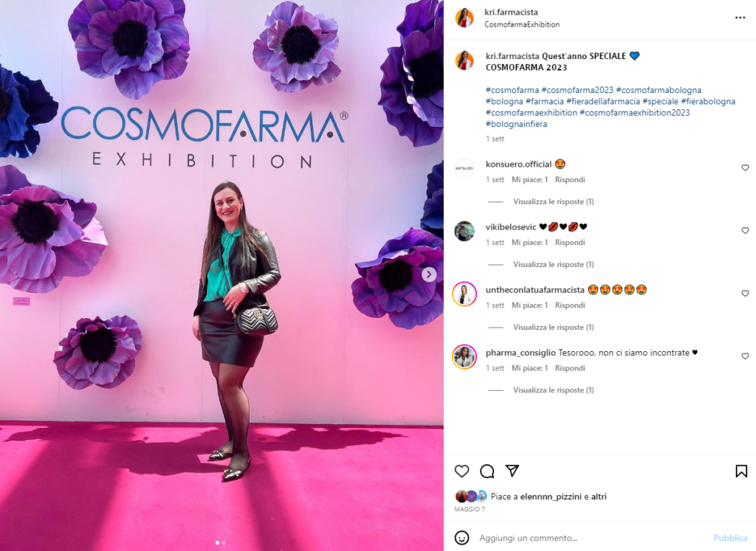Like pharma_consiglio's comment heart

tap(745, 356)
